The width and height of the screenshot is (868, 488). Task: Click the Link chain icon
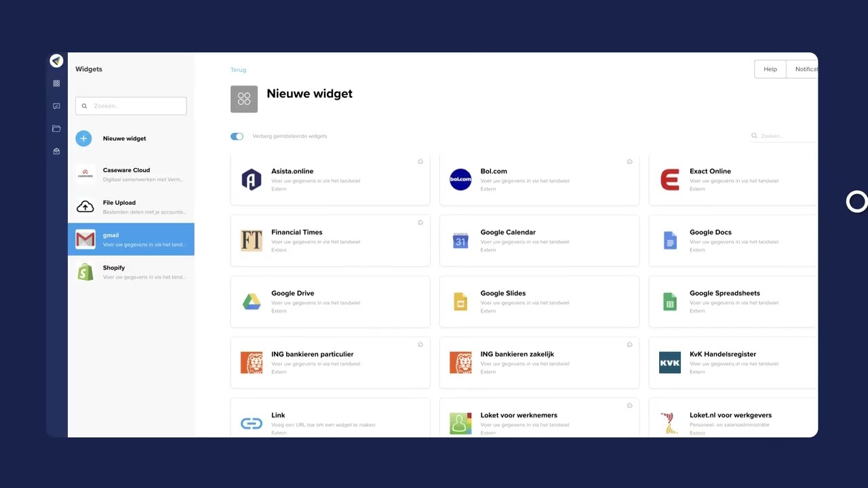click(252, 424)
